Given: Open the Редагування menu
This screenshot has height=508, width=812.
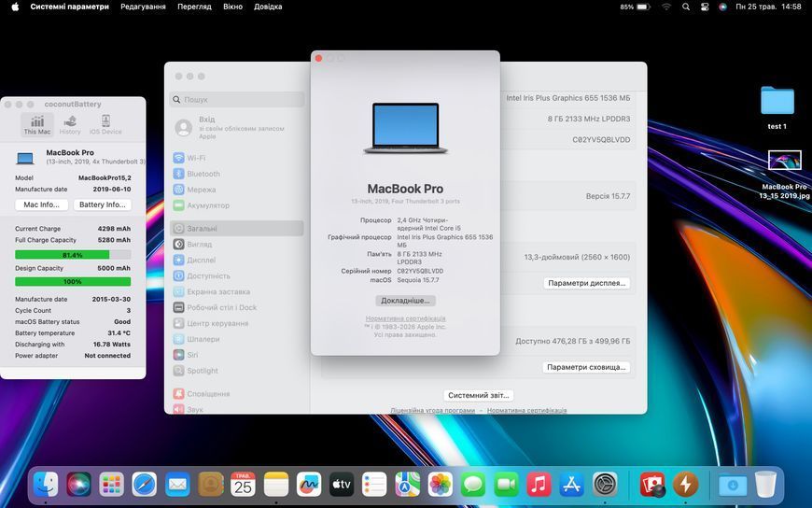Looking at the screenshot, I should [x=143, y=7].
